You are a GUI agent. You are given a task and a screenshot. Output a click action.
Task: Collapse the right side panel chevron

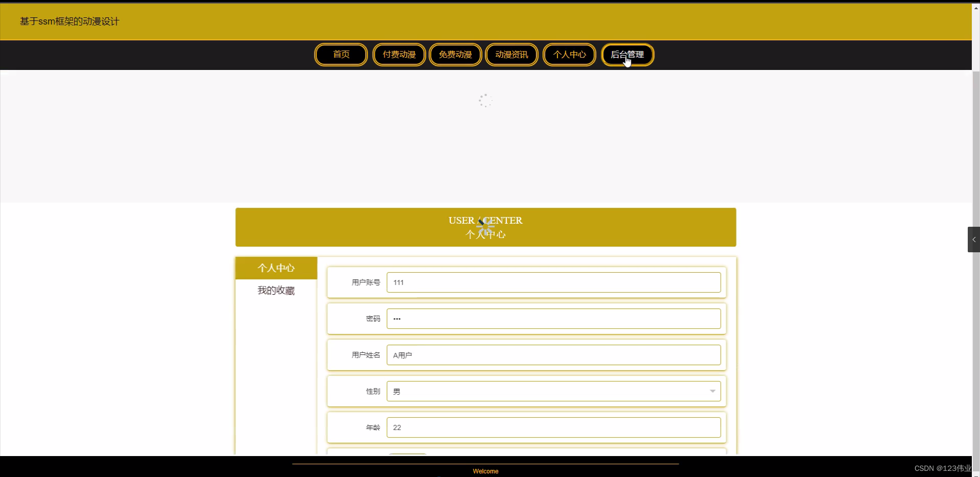973,239
